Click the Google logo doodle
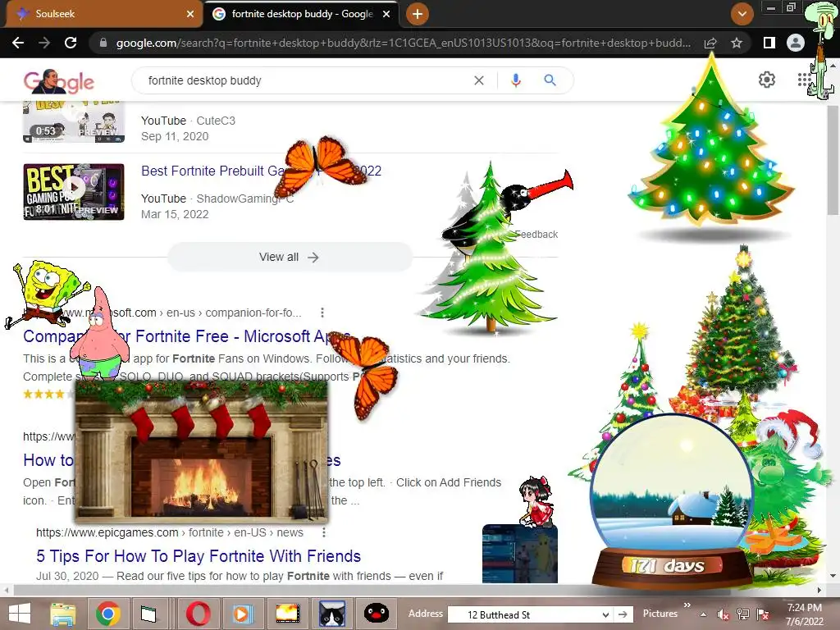This screenshot has width=840, height=630. click(x=58, y=81)
